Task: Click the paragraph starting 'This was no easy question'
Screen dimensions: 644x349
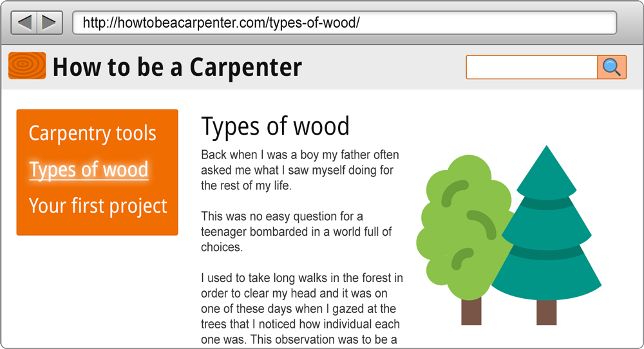Action: (x=296, y=232)
